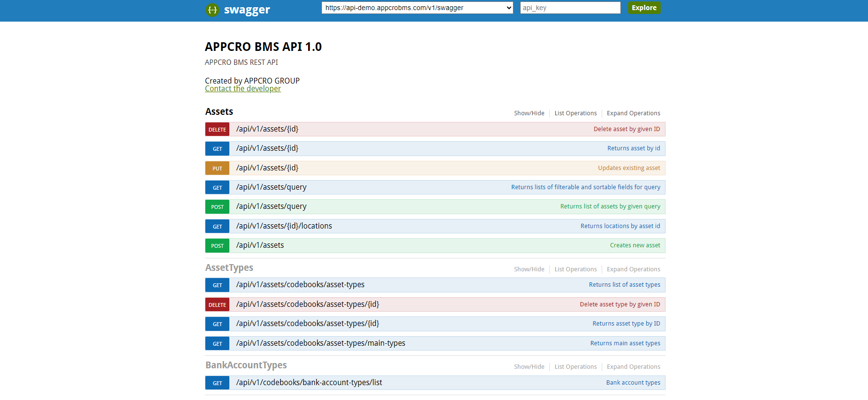The height and width of the screenshot is (400, 868).
Task: Expand Operations in the AssetTypes section
Action: pyautogui.click(x=633, y=269)
